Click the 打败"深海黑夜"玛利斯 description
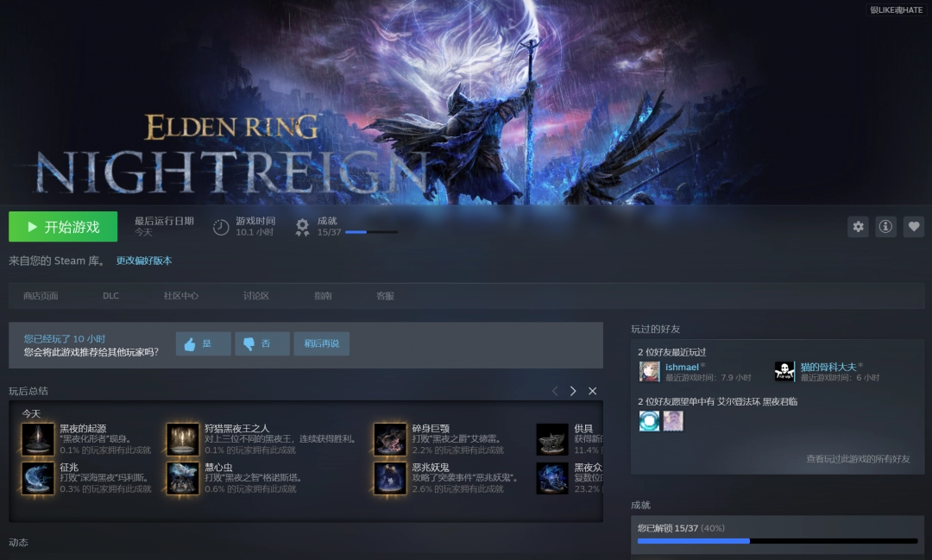Image resolution: width=932 pixels, height=560 pixels. (106, 478)
